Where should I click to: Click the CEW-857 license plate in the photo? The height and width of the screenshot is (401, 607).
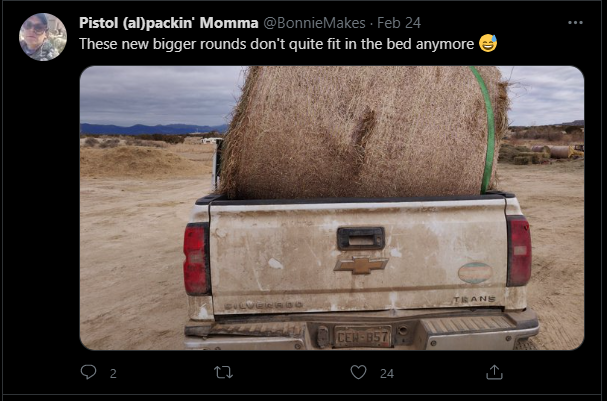[x=363, y=336]
